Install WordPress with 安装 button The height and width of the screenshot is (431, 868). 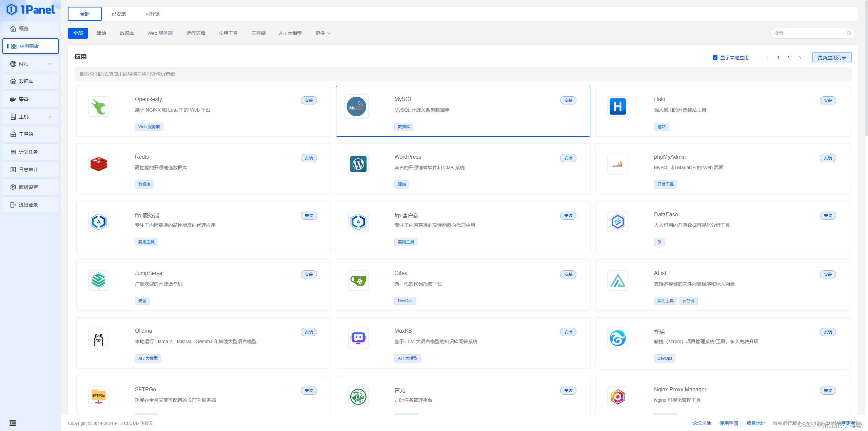tap(568, 158)
